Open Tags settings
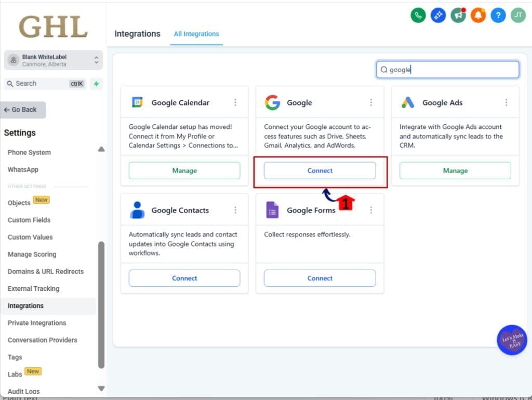Viewport: 532px width, 400px height. pyautogui.click(x=15, y=357)
